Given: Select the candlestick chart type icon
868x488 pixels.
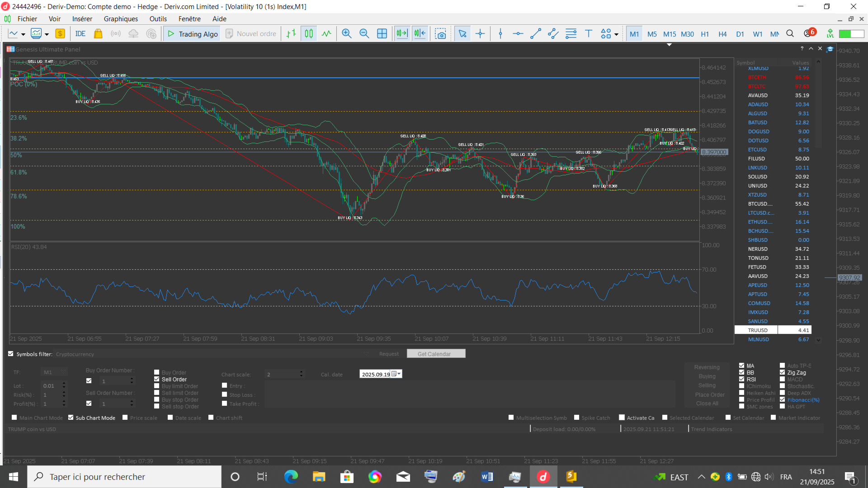Looking at the screenshot, I should (x=309, y=34).
